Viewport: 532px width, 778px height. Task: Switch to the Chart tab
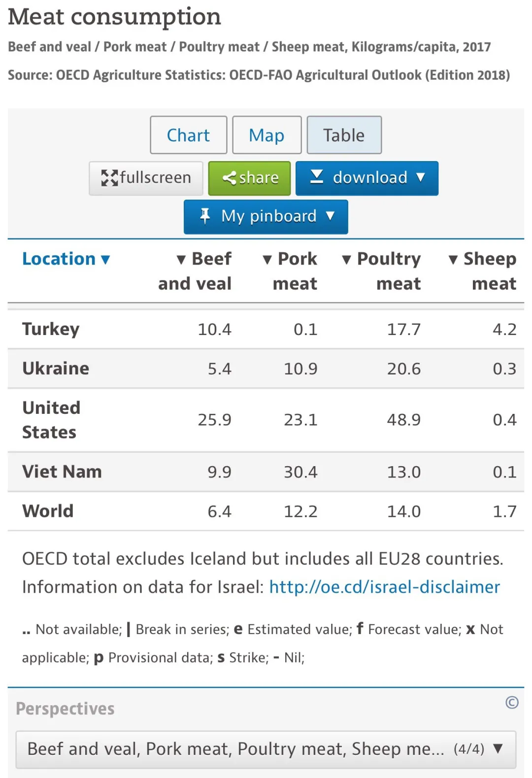(x=188, y=135)
